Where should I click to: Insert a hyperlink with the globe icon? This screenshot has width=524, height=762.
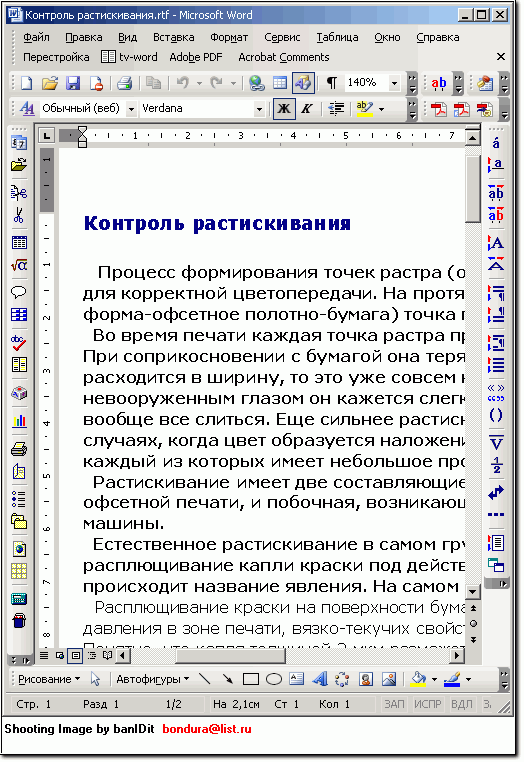256,84
